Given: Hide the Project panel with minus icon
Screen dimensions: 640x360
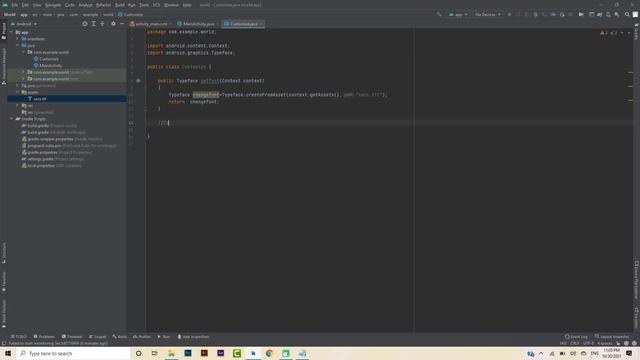Looking at the screenshot, I should [x=122, y=24].
